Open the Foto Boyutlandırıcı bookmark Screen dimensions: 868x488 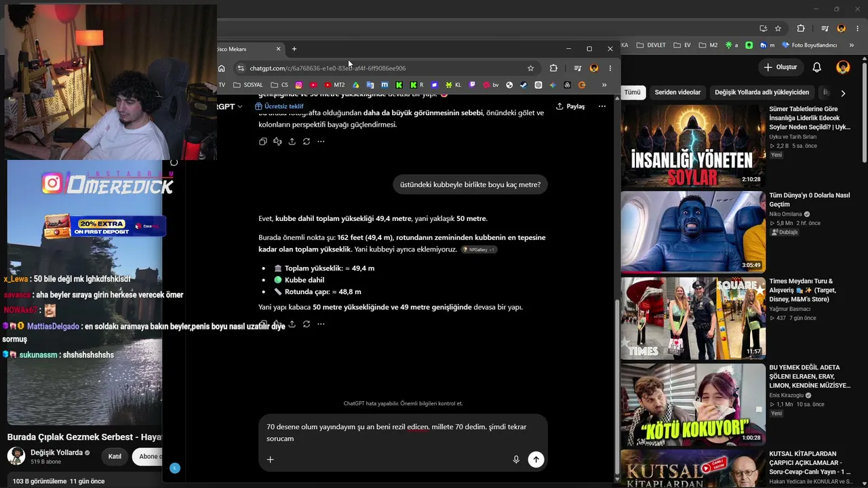click(810, 45)
